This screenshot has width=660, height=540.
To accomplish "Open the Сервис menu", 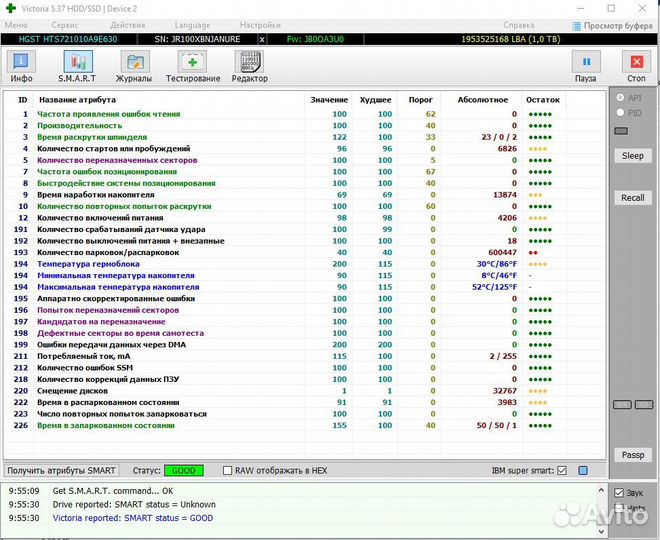I will click(x=65, y=24).
